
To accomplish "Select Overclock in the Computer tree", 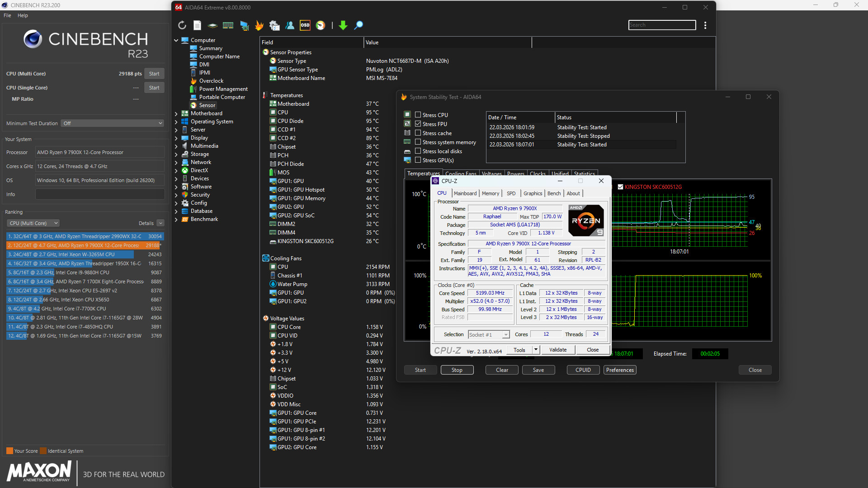I will (211, 81).
